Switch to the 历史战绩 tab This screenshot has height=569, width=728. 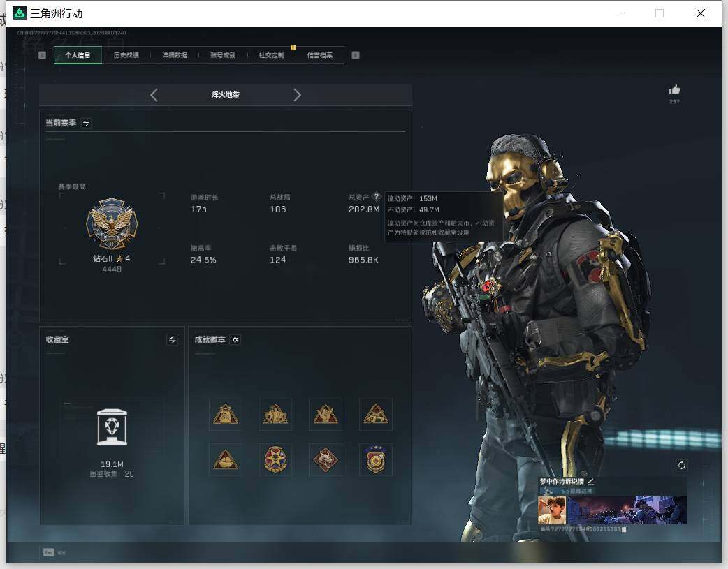[126, 55]
